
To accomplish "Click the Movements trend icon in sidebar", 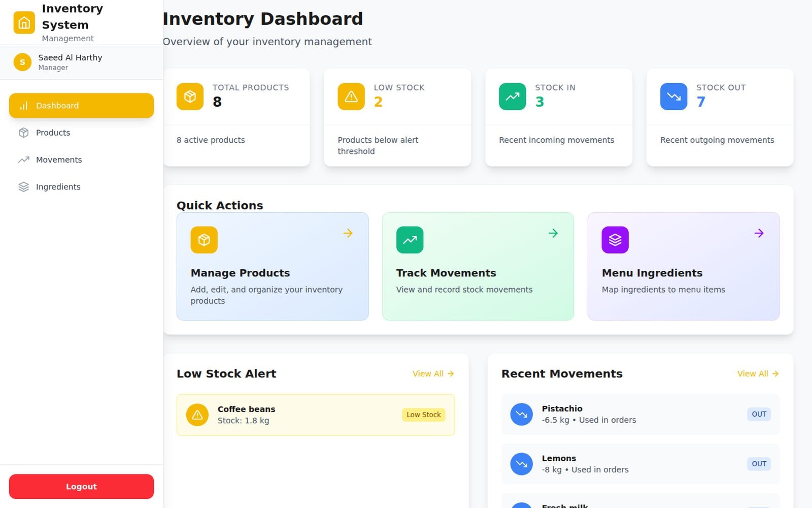I will click(x=24, y=160).
